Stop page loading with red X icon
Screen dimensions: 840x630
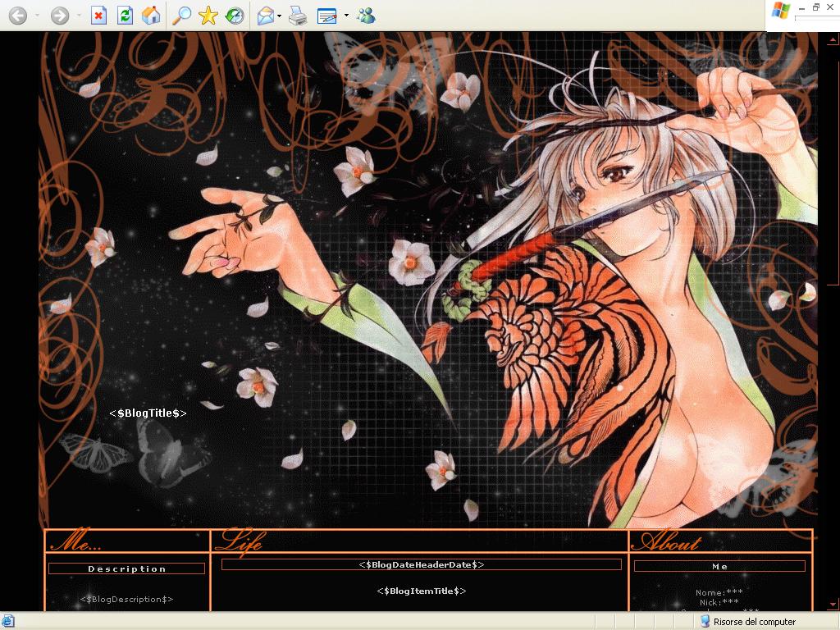[x=98, y=16]
